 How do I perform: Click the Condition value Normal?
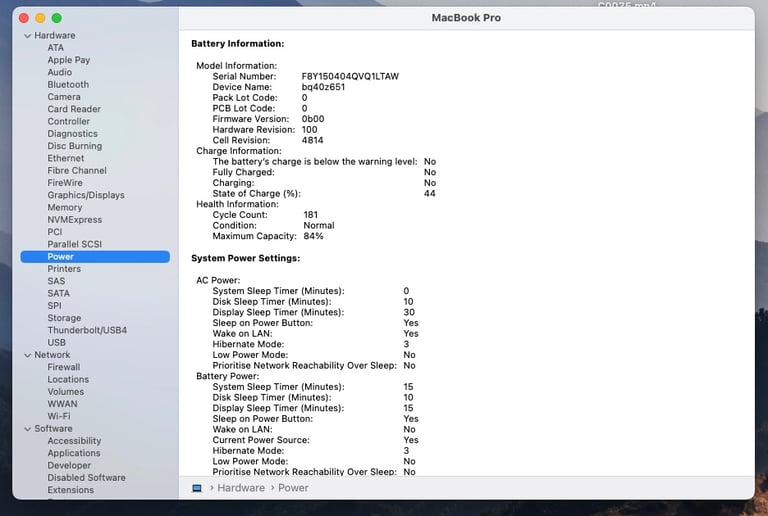pos(319,226)
